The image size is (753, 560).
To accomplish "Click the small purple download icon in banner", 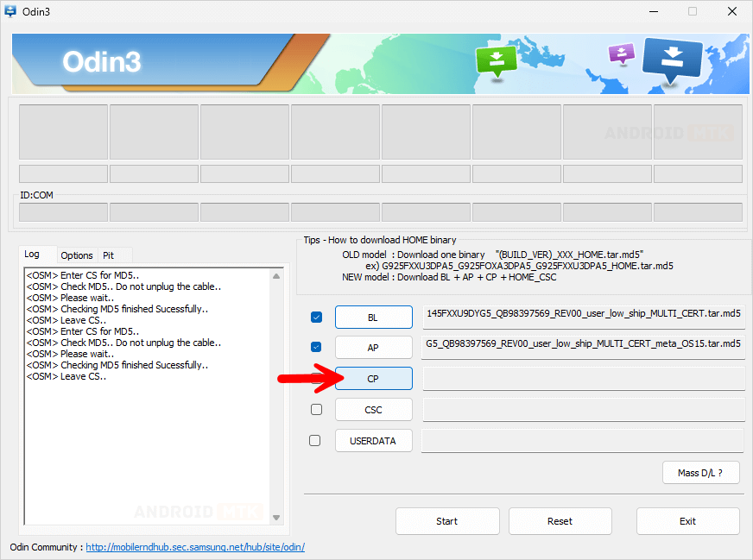I will coord(621,55).
